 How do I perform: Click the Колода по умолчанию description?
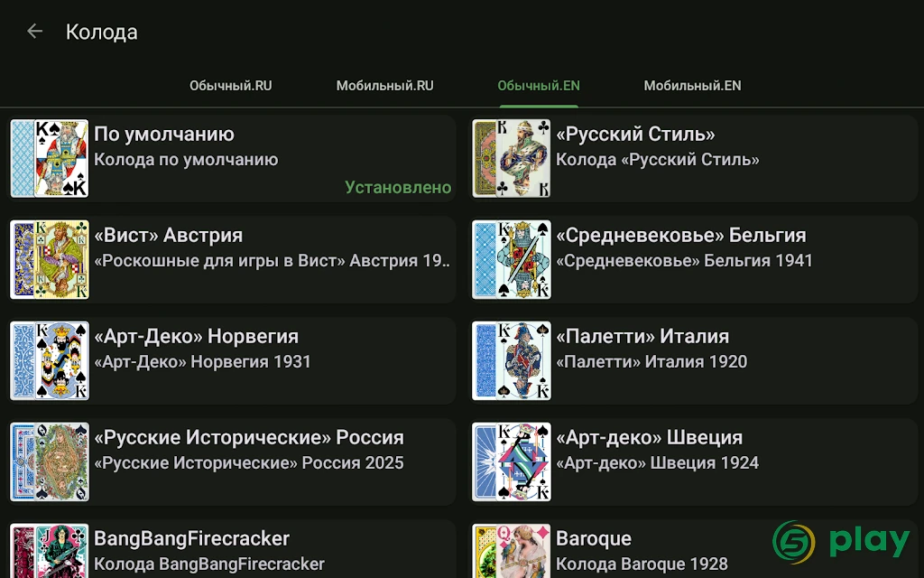click(x=186, y=160)
